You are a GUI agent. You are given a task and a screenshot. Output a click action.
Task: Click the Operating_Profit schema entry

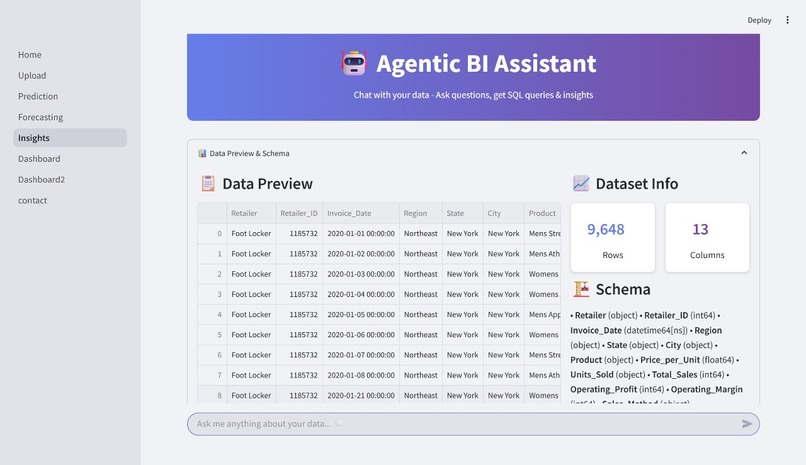[617, 389]
